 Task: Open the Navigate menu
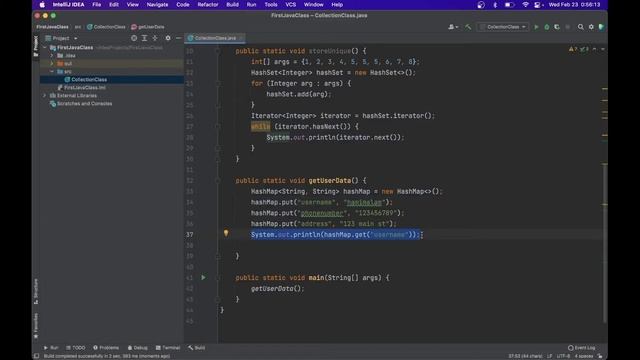point(157,4)
